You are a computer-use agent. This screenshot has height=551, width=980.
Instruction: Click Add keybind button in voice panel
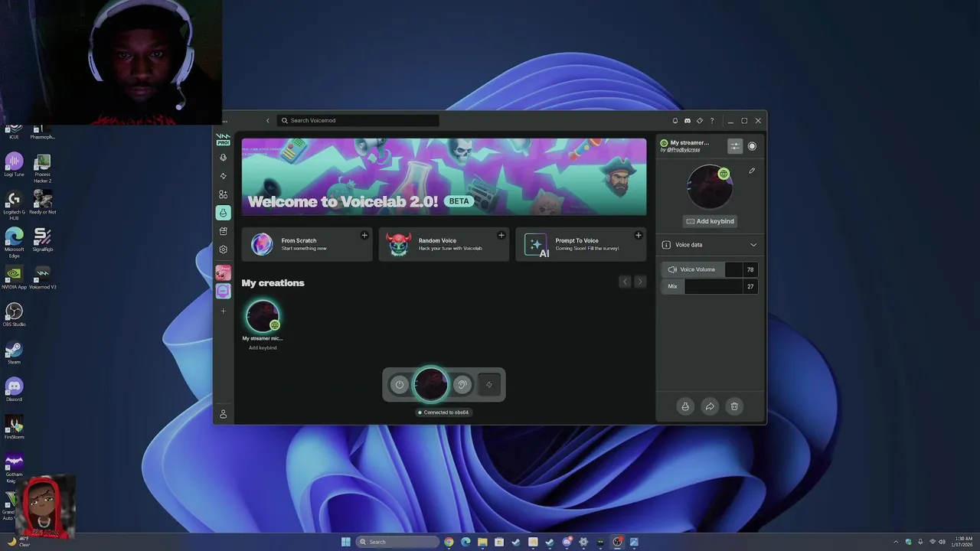click(710, 221)
